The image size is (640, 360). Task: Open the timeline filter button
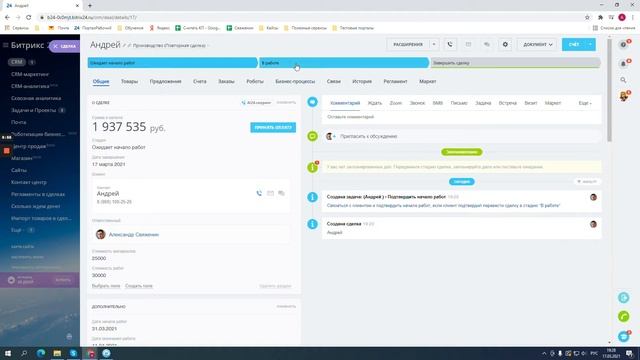587,181
